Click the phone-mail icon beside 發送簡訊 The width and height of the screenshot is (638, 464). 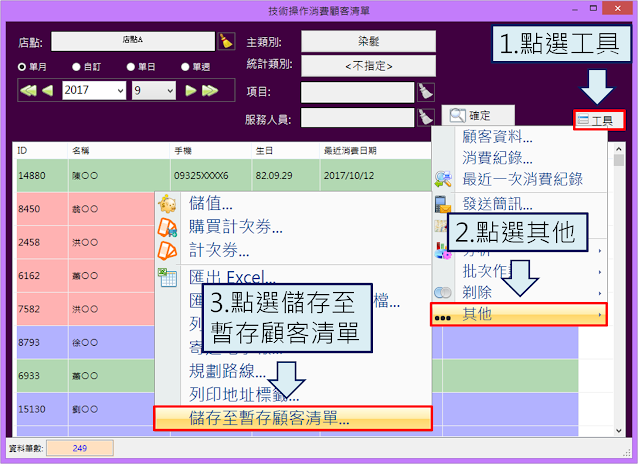443,204
